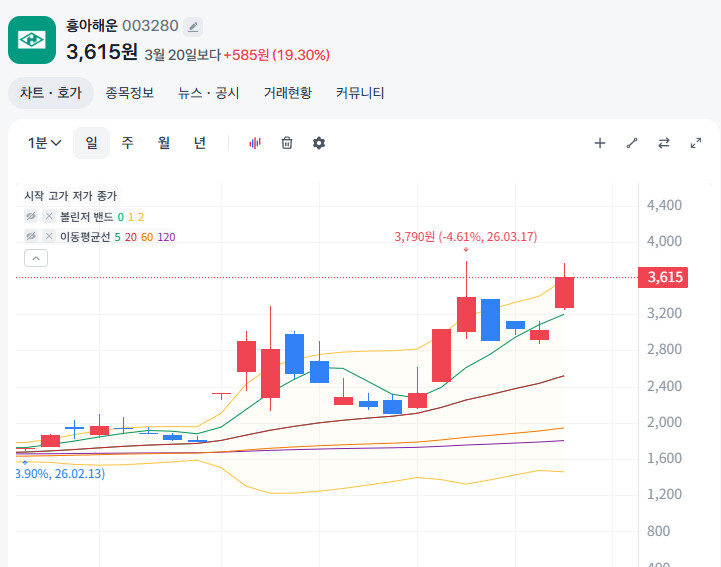The width and height of the screenshot is (721, 567).
Task: Click the 볼린저 밴드 indicator name
Action: coord(86,217)
